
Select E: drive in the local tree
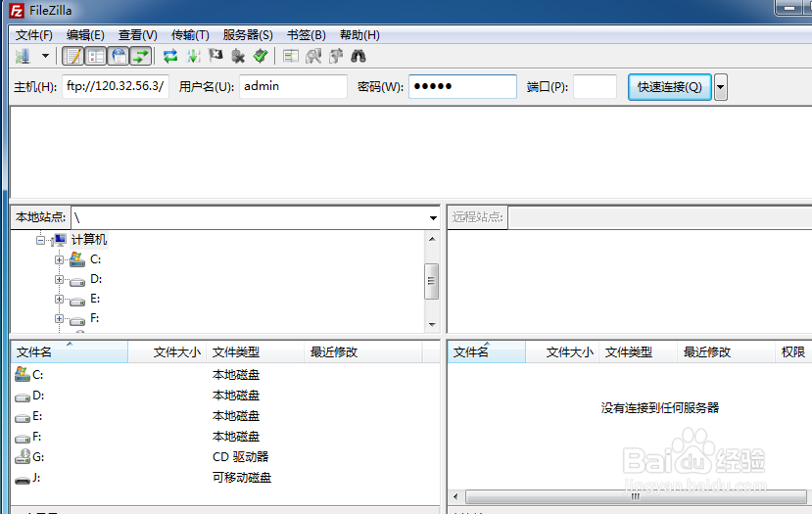95,299
